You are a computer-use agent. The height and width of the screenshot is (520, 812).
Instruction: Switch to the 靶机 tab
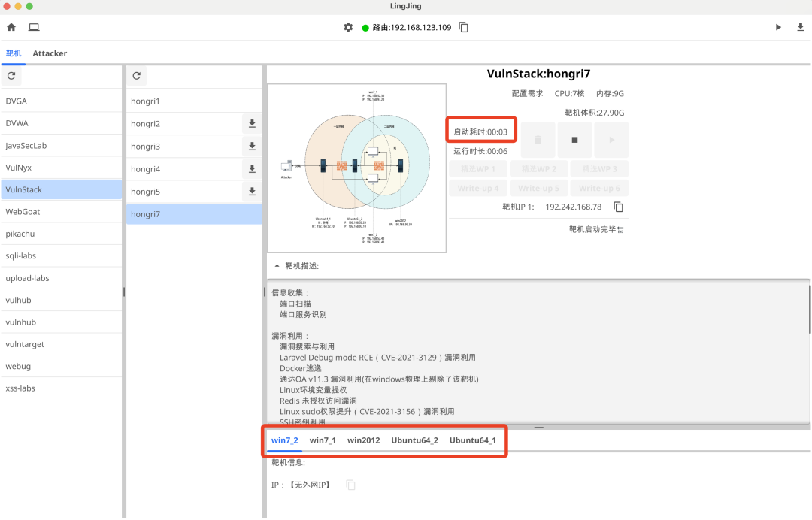coord(14,53)
